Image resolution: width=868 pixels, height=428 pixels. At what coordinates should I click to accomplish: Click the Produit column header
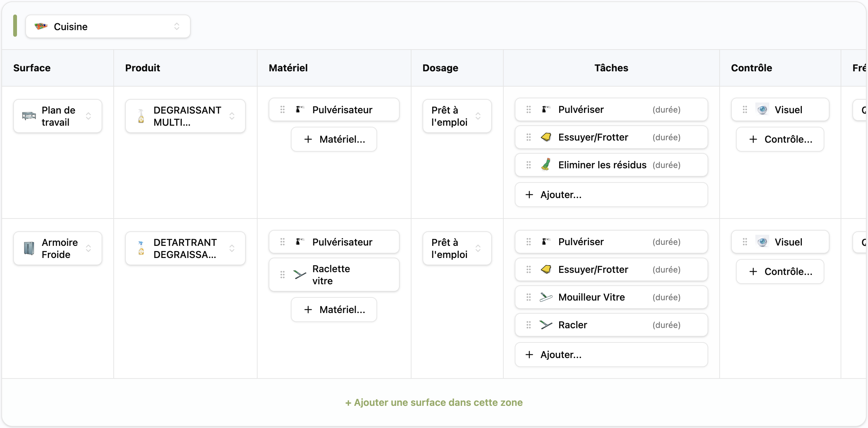coord(142,68)
